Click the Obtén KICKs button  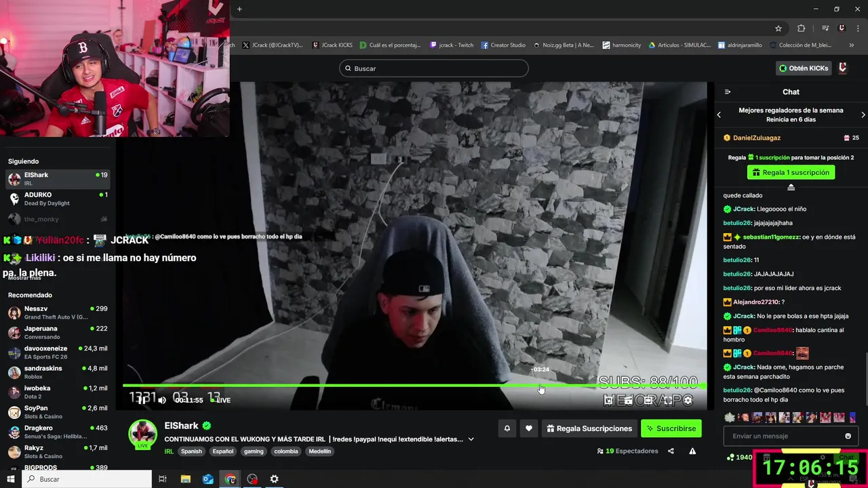(x=804, y=68)
